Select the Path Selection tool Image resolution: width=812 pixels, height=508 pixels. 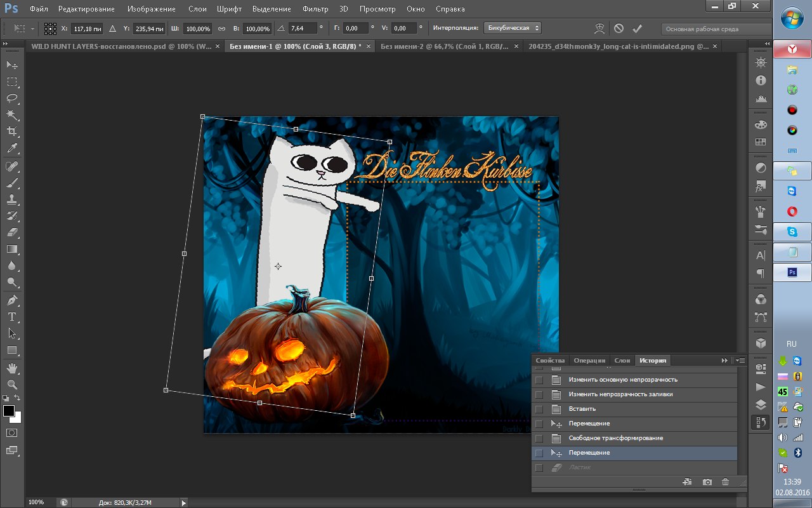(x=12, y=333)
